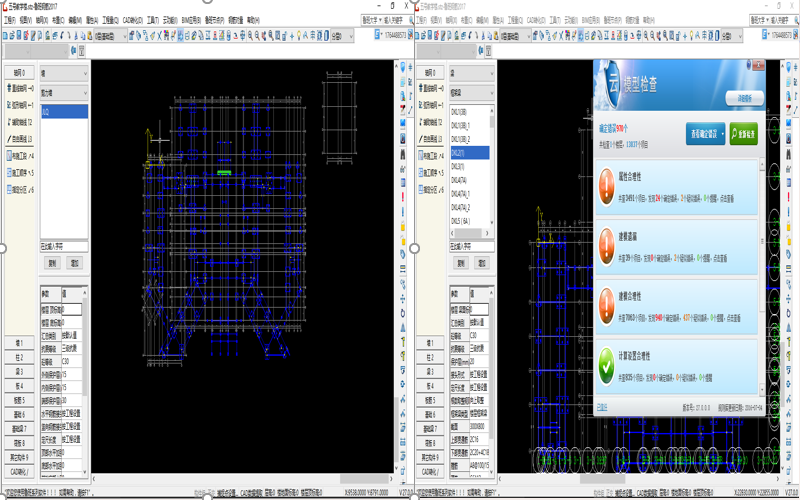Click orange warning icon beside 建模遗漏

[606, 247]
